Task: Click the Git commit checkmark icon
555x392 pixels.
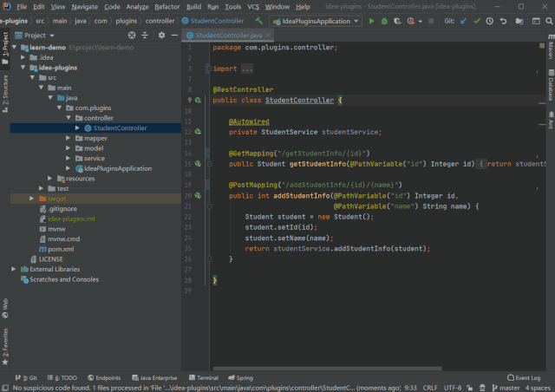Action: point(476,20)
